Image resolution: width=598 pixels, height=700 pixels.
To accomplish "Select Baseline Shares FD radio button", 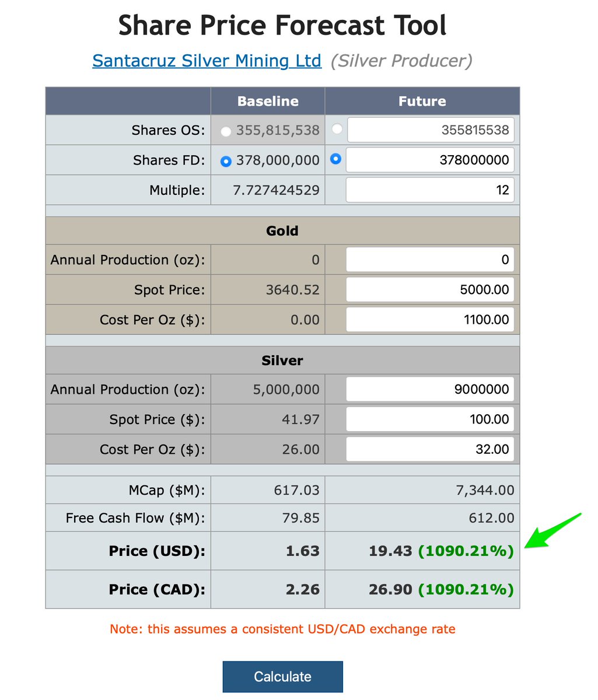I will click(x=226, y=162).
